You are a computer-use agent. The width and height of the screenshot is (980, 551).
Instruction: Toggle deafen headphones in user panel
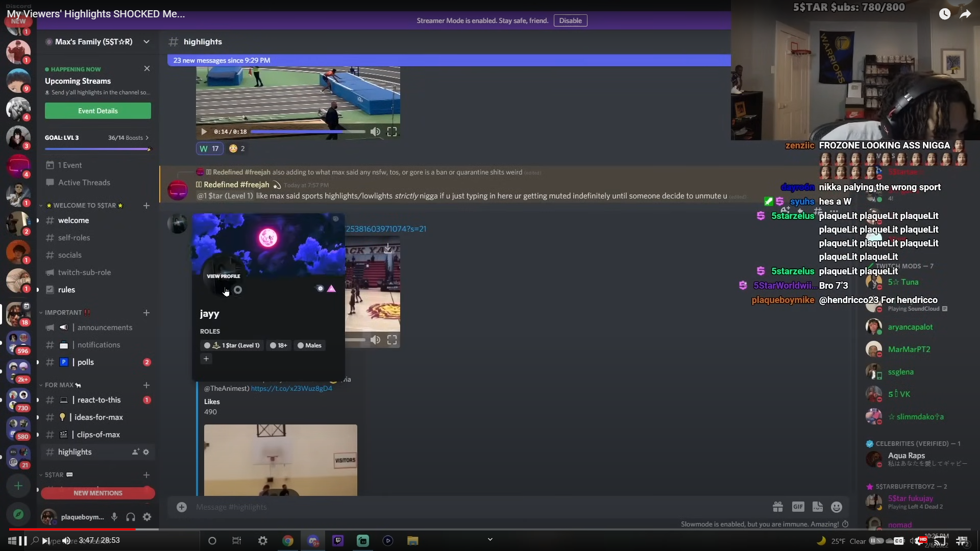point(131,517)
